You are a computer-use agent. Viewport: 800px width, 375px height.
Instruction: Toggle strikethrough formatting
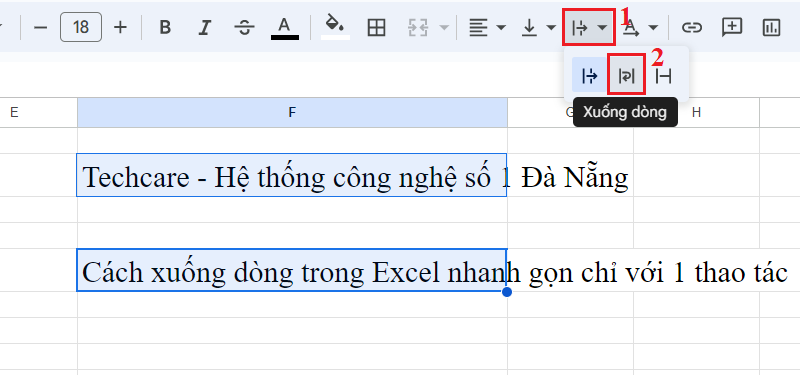coord(244,28)
